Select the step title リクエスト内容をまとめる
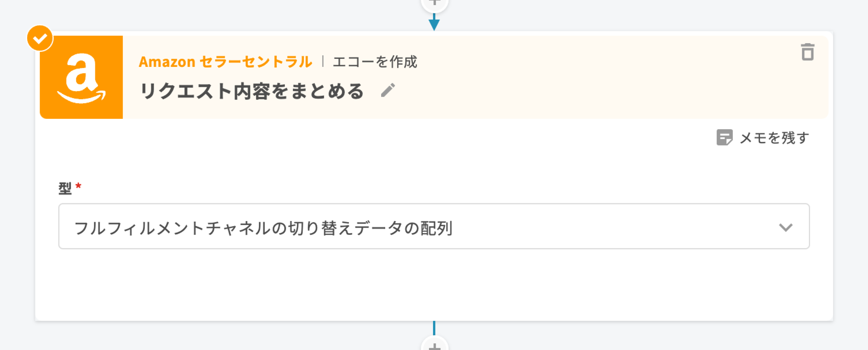The height and width of the screenshot is (350, 868). 252,91
